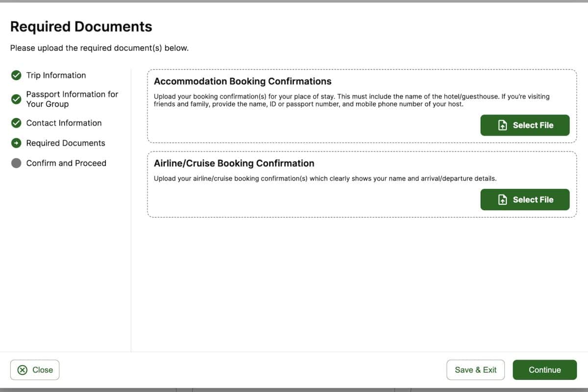Image resolution: width=588 pixels, height=392 pixels.
Task: Click the upload icon in Accommodation Select File
Action: pos(502,125)
